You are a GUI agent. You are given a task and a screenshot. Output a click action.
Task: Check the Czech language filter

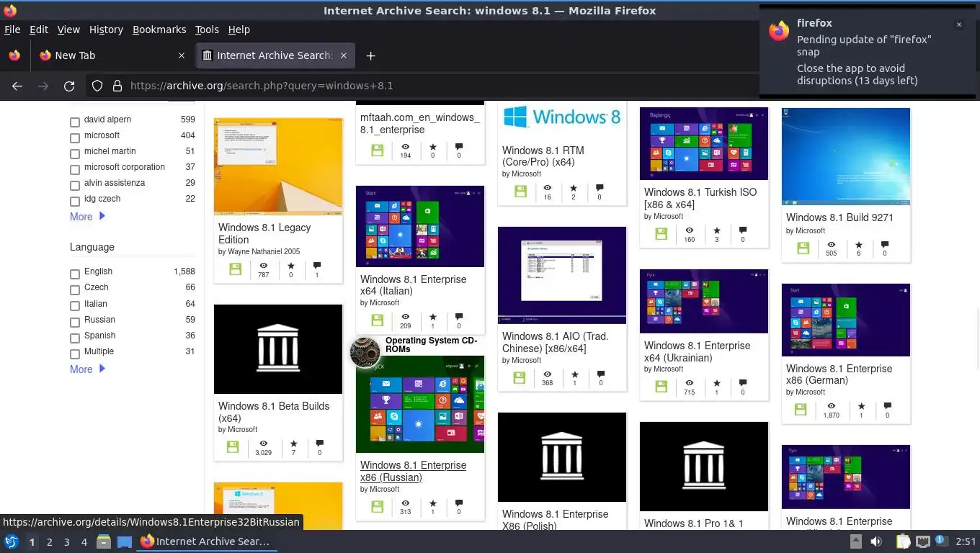(x=75, y=290)
